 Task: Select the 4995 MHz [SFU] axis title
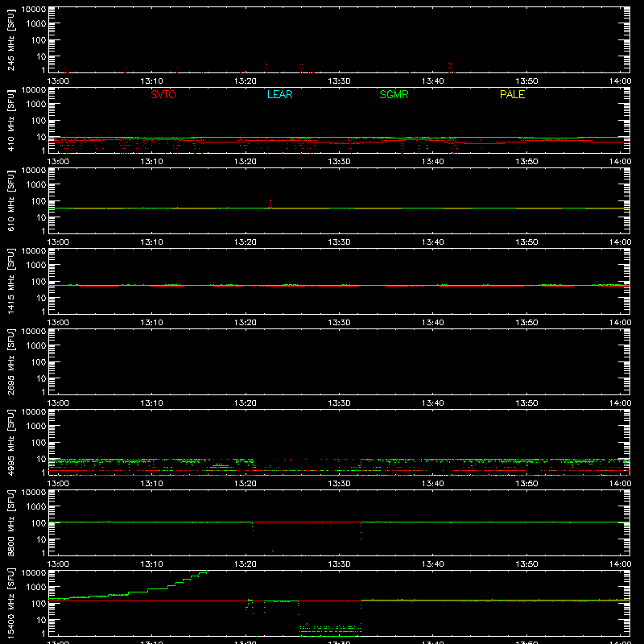pos(10,442)
